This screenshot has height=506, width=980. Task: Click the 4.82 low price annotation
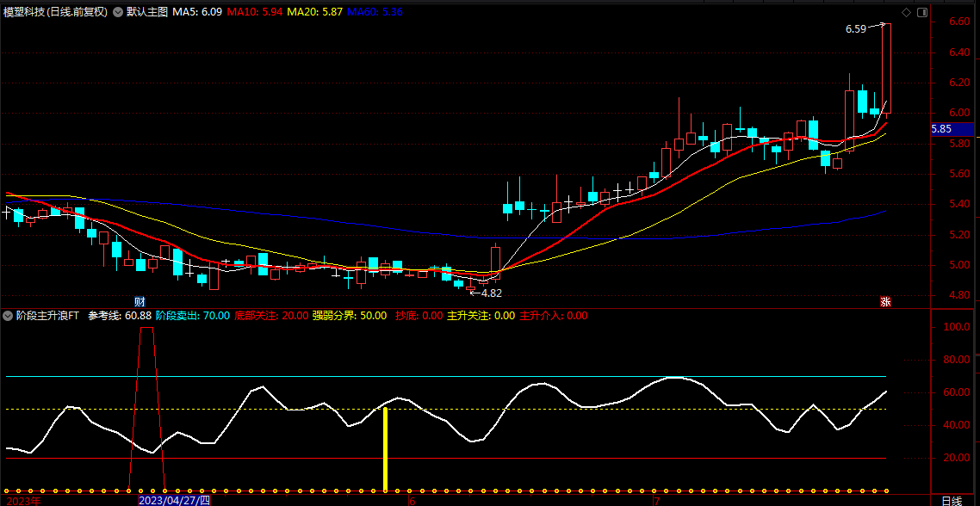point(491,293)
